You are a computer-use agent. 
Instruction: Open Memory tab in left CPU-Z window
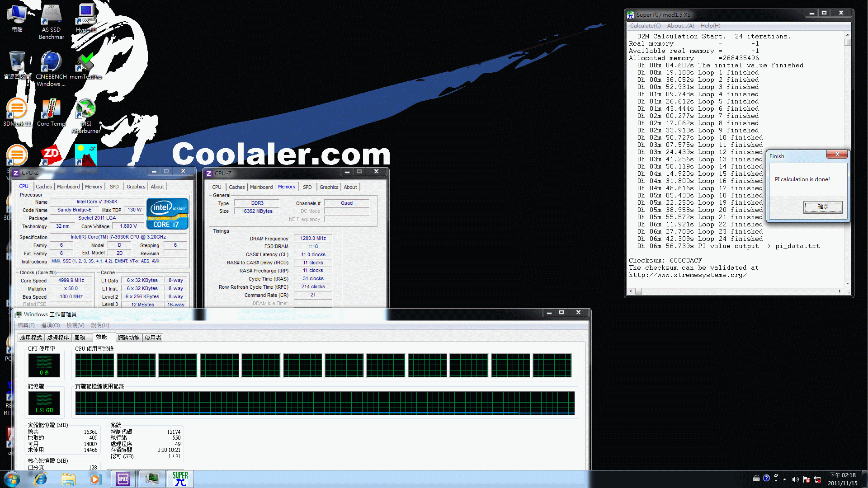coord(94,187)
